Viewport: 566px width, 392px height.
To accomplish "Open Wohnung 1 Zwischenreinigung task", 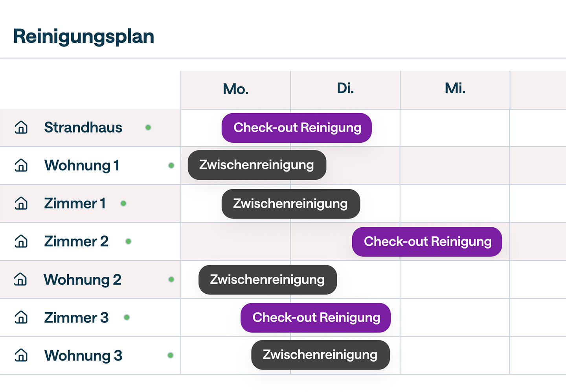I will (x=257, y=165).
